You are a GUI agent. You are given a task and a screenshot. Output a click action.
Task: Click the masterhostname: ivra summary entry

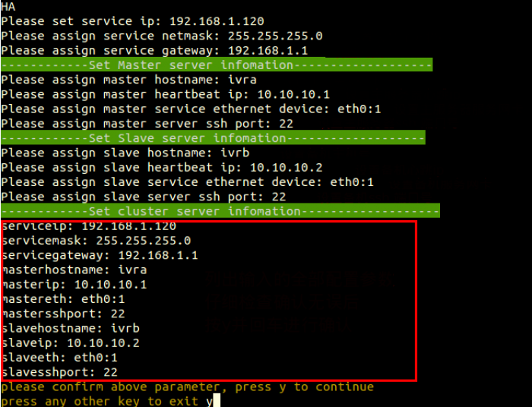click(74, 270)
